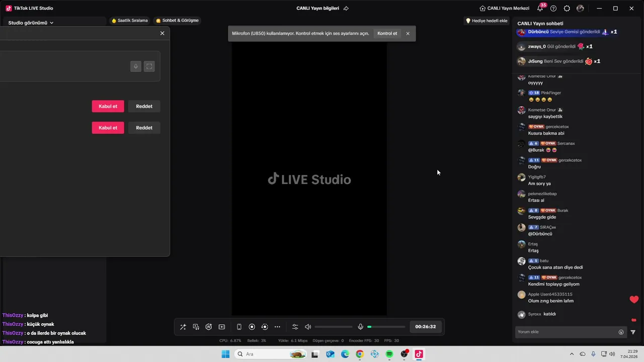The width and height of the screenshot is (644, 362).
Task: Click Kontrol et in microphone notification
Action: pos(387,34)
